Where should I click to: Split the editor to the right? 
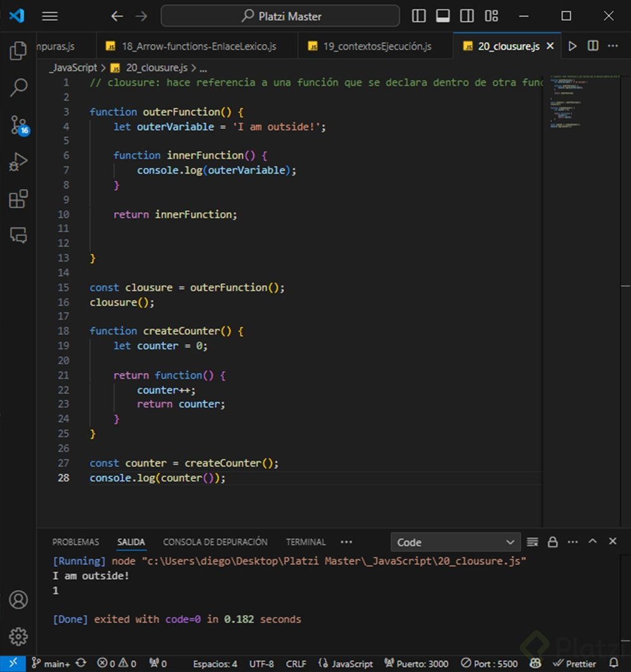(x=593, y=46)
